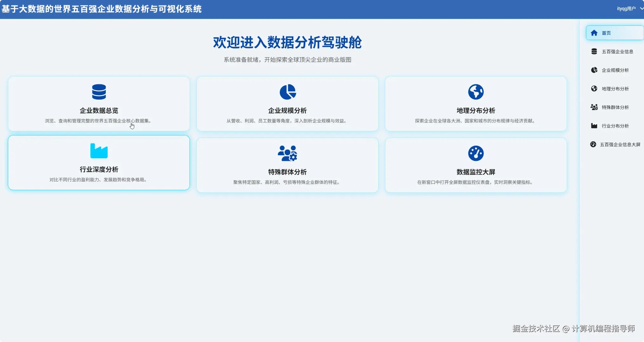Screen dimensions: 644x342
Task: Open the 特殊群体分析 card title
Action: pos(287,172)
